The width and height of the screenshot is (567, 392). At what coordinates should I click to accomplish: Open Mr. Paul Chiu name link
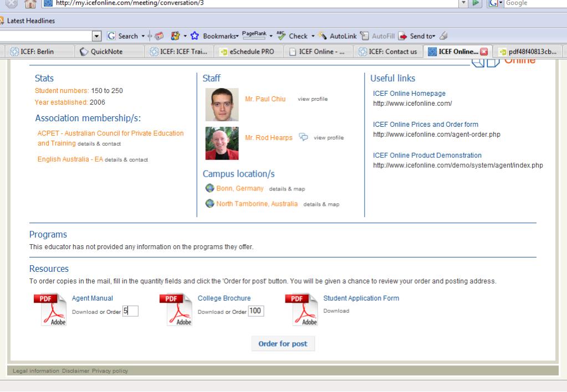click(265, 99)
